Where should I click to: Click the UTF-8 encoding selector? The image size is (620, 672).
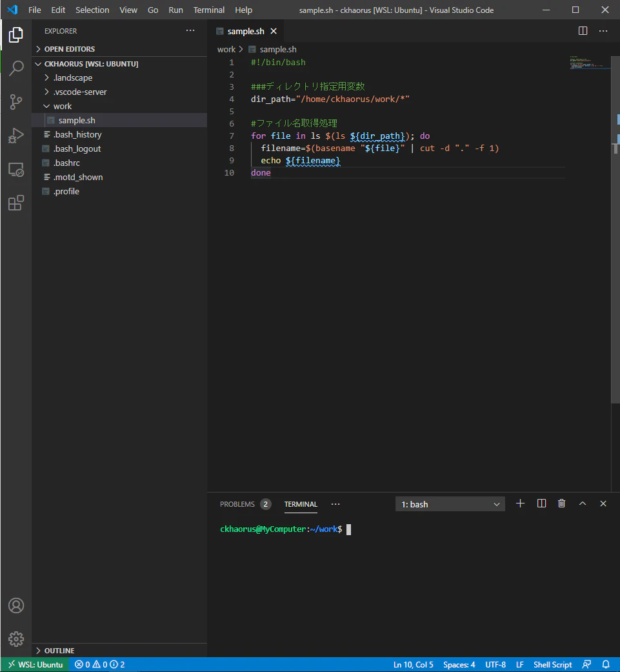(495, 665)
